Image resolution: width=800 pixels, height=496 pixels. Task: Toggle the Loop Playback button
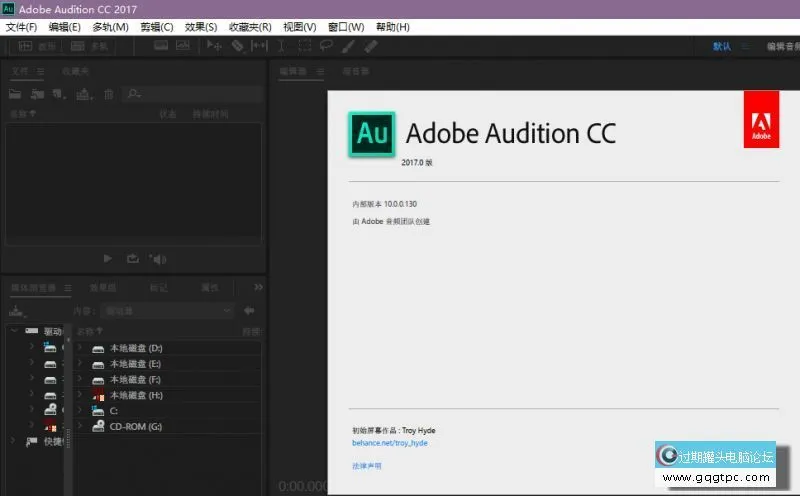(132, 259)
